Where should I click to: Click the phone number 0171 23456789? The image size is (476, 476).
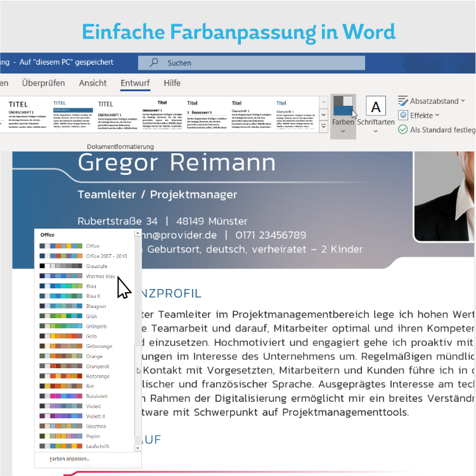[271, 235]
